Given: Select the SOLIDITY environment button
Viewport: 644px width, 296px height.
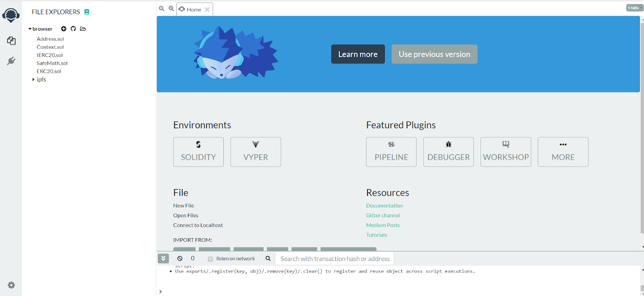Looking at the screenshot, I should click(x=198, y=152).
